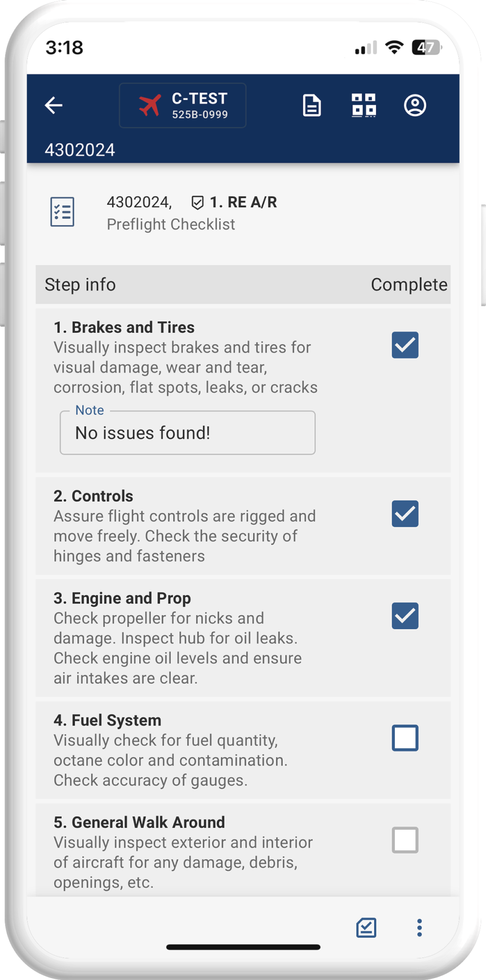Open the QR code scanner icon
The image size is (486, 980).
(x=364, y=105)
